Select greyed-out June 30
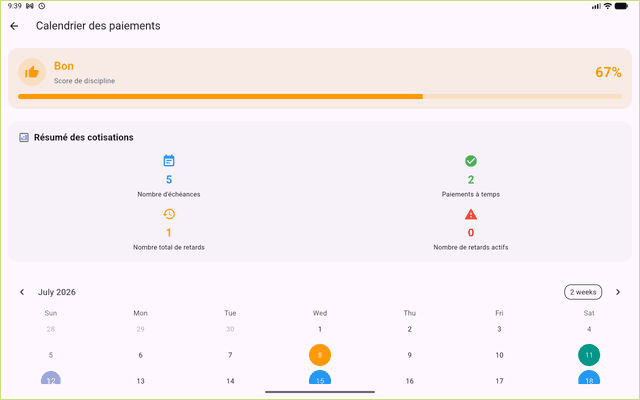Screen dimensions: 640x400 [x=230, y=329]
